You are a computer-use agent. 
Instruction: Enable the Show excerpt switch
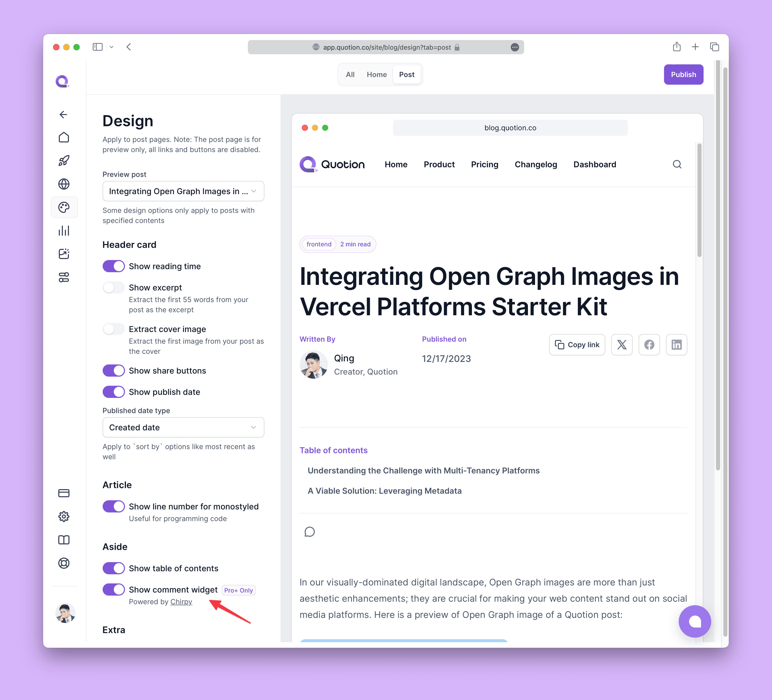[114, 287]
